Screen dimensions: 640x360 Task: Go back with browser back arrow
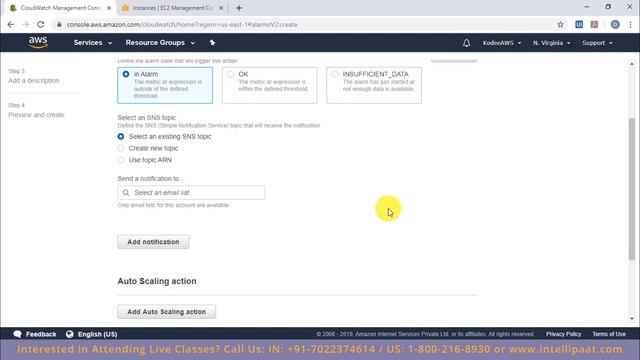point(11,24)
